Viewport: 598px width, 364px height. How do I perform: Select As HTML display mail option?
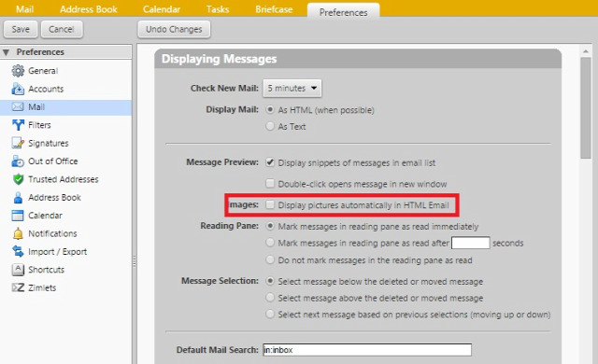(270, 109)
